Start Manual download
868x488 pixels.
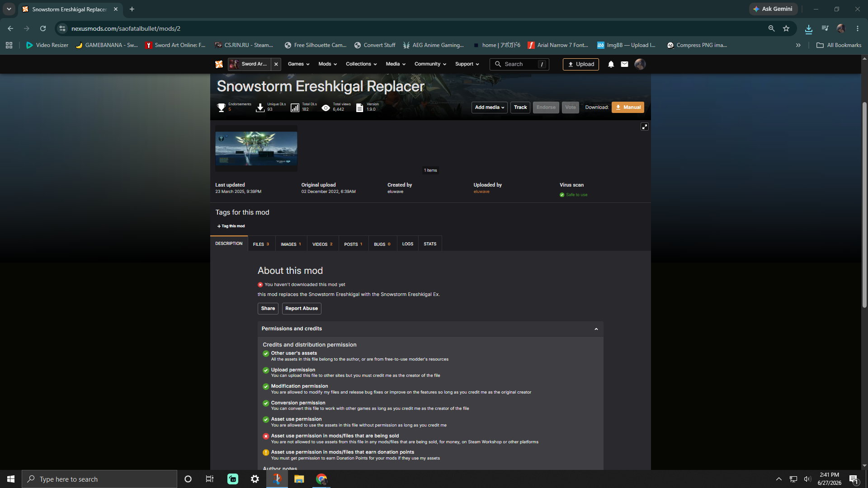pyautogui.click(x=628, y=108)
